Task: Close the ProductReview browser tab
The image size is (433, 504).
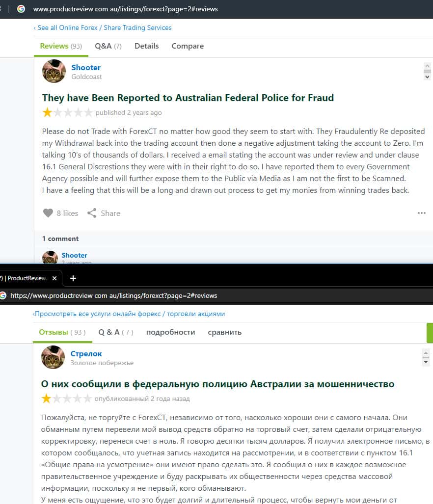Action: click(54, 278)
